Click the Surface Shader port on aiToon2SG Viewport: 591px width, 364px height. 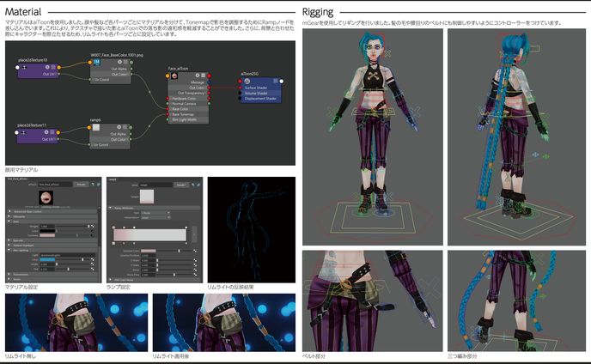point(240,88)
